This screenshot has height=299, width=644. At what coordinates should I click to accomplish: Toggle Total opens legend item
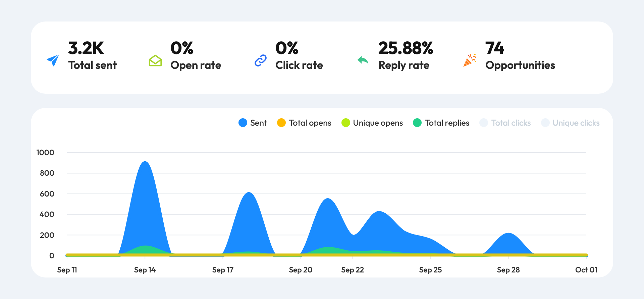point(304,123)
